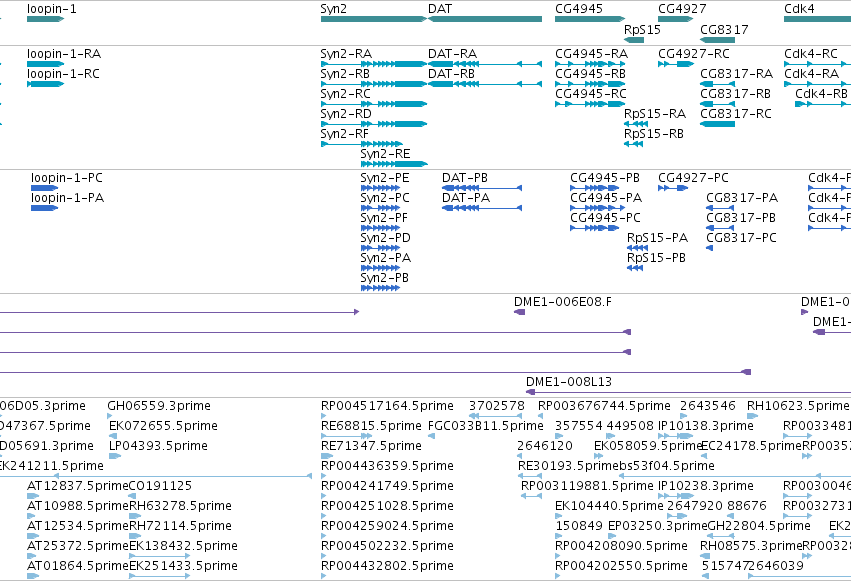
Task: Select the Syn2-PC protein feature
Action: point(380,208)
